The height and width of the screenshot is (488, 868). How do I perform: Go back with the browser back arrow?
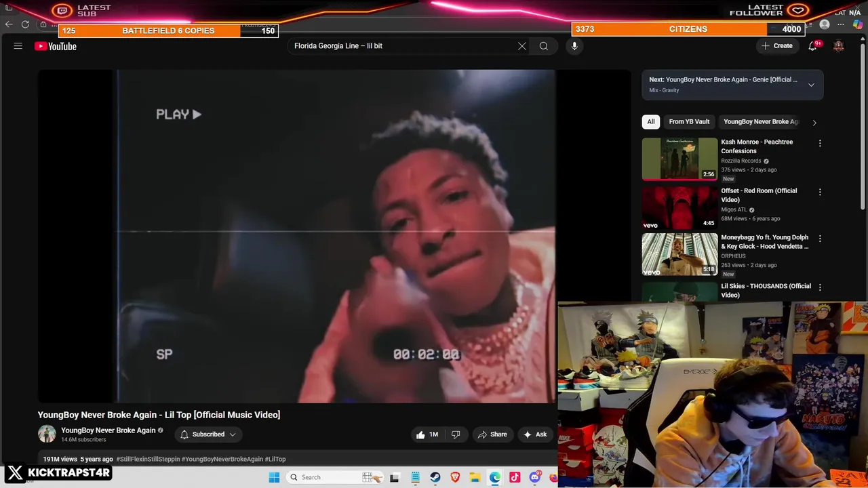[9, 24]
